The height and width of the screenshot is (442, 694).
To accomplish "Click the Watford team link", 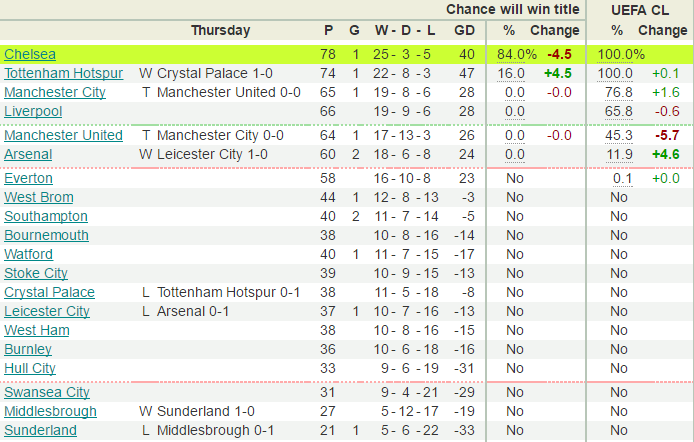I will tap(28, 254).
